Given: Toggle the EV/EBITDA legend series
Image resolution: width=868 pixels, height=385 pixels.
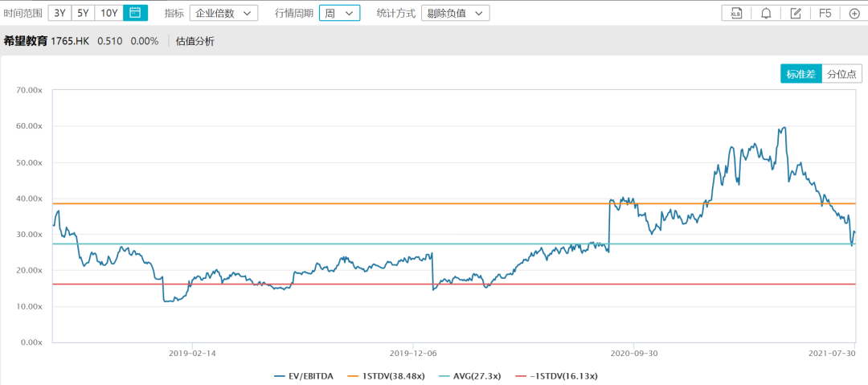Looking at the screenshot, I should pos(303,376).
